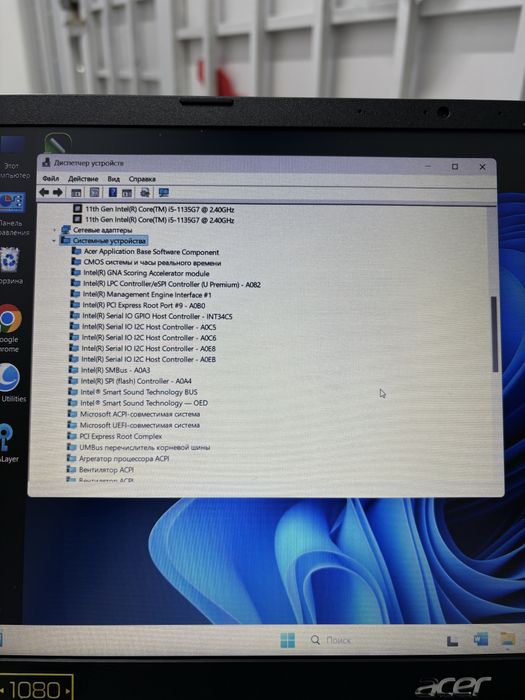
Task: Click Device Manager title bar icon
Action: tap(46, 163)
